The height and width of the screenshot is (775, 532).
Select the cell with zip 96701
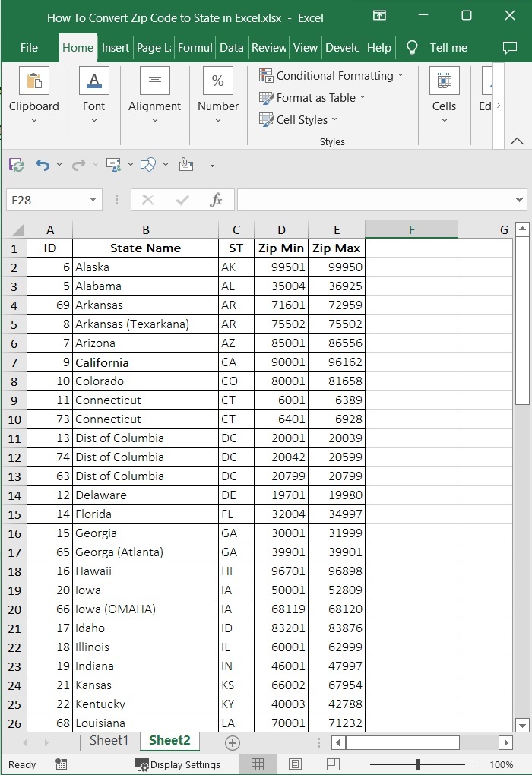281,571
